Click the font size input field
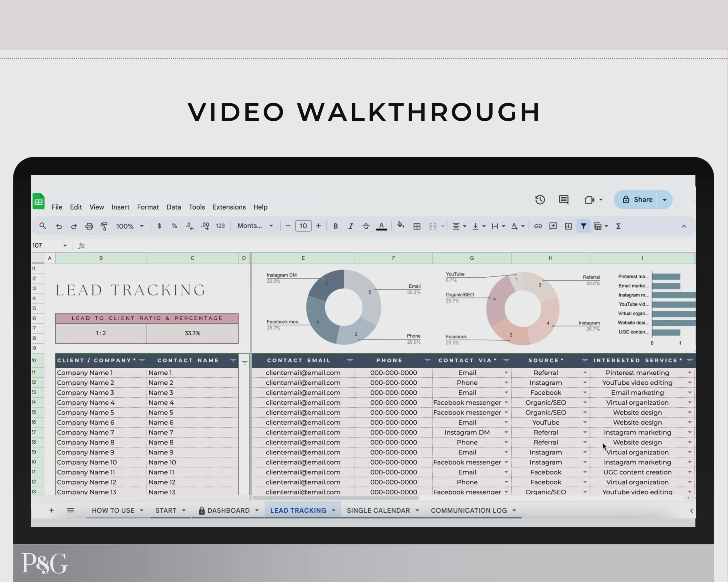The height and width of the screenshot is (582, 728). coord(303,226)
